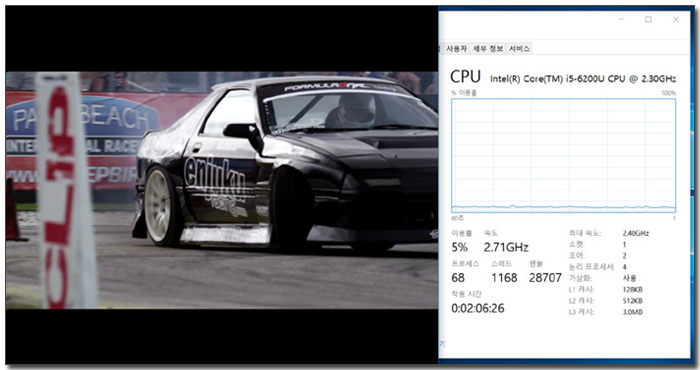
Task: Minimize the Task Manager window
Action: (621, 20)
